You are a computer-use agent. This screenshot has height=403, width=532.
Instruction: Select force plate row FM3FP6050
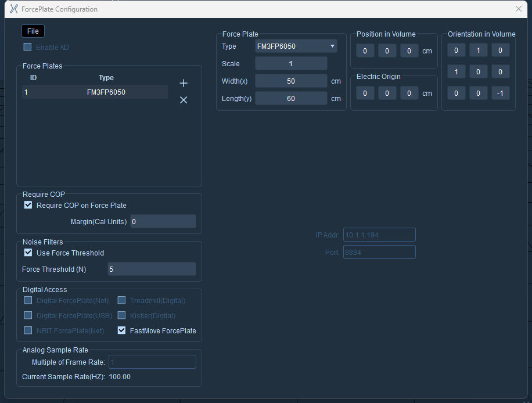pos(95,92)
